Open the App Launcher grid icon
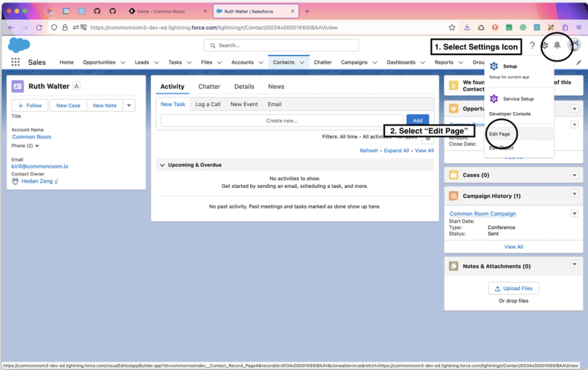The width and height of the screenshot is (588, 370). tap(16, 62)
